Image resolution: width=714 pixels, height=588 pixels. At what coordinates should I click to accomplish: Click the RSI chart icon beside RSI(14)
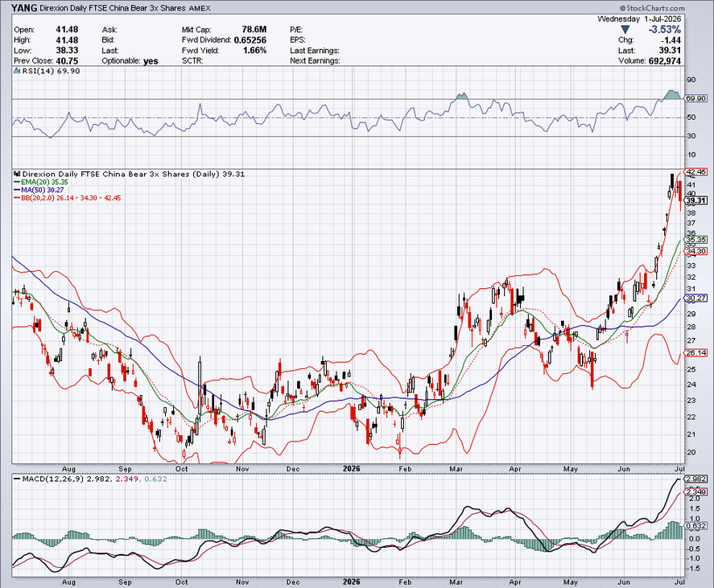tap(17, 71)
